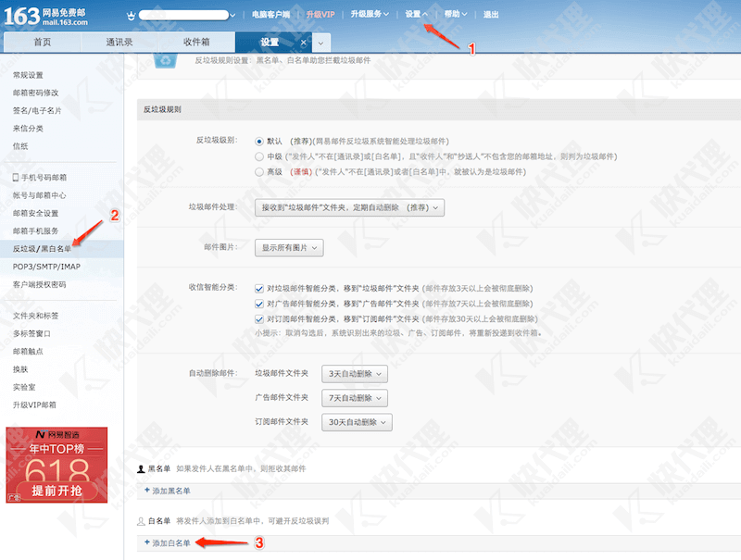Click the plus icon for 添加黑名单
The height and width of the screenshot is (560, 741).
(146, 489)
